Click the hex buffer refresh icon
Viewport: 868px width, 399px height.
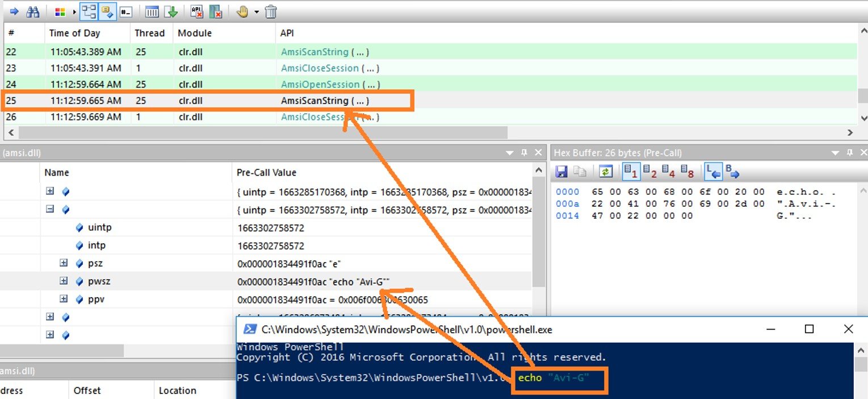pos(606,172)
